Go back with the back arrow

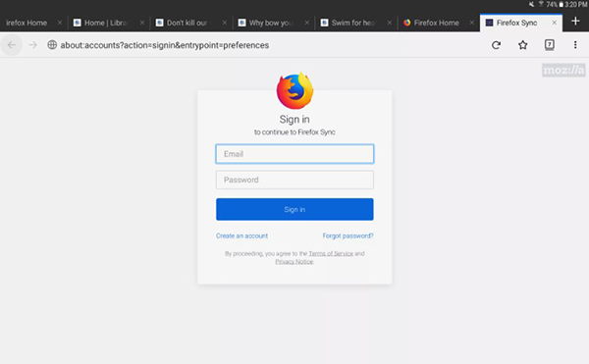pyautogui.click(x=12, y=45)
